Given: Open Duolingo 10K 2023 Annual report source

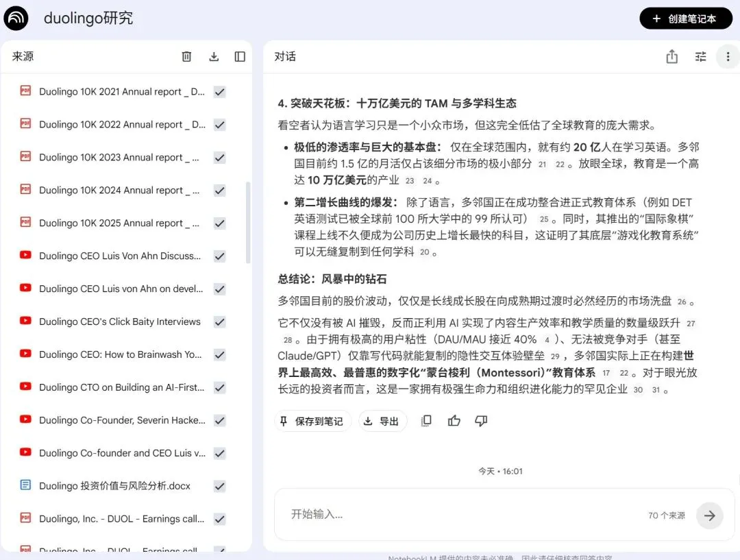Looking at the screenshot, I should [x=119, y=157].
